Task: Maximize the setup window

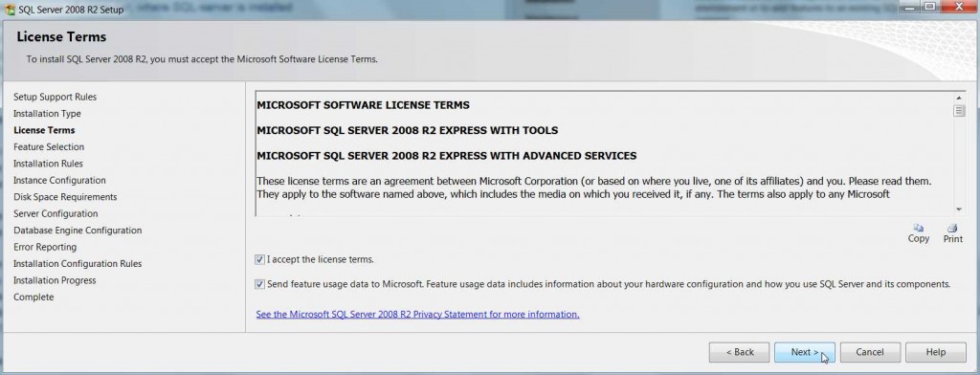Action: pyautogui.click(x=929, y=7)
